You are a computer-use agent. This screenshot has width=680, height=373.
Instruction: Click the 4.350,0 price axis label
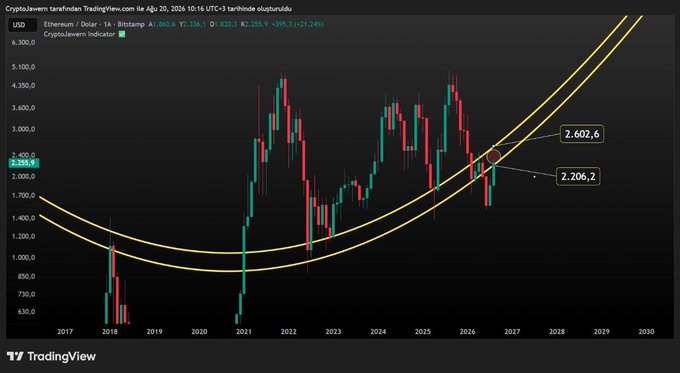[24, 85]
